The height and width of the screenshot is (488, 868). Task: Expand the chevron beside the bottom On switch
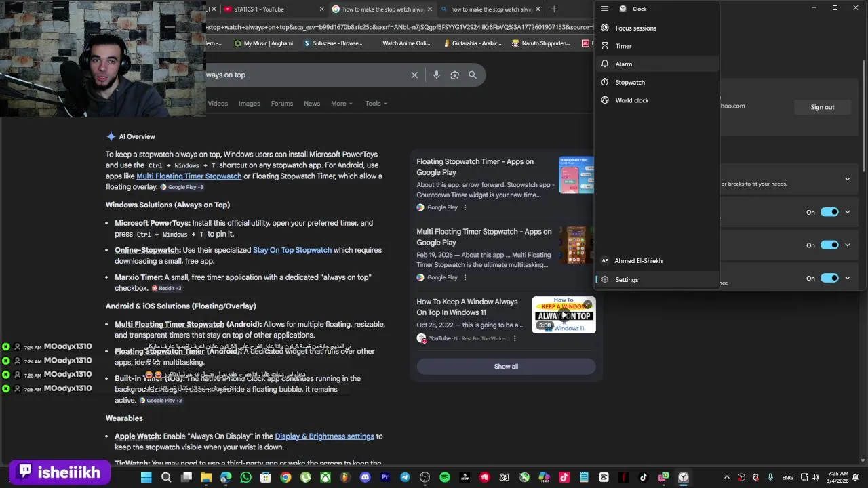click(x=847, y=278)
